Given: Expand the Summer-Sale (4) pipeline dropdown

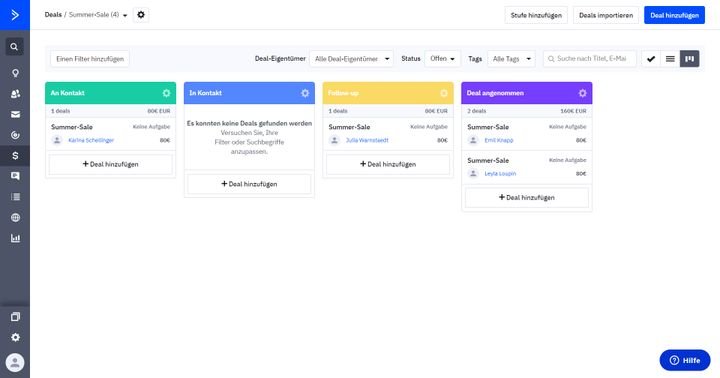Looking at the screenshot, I should (98, 15).
